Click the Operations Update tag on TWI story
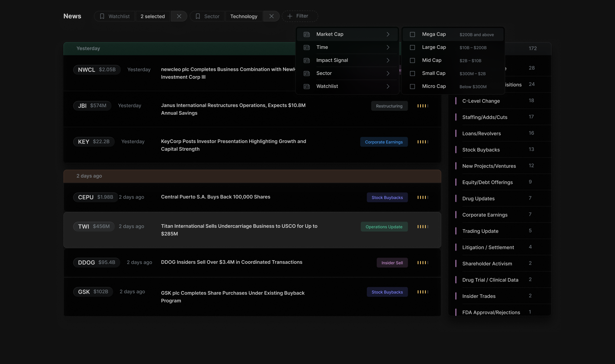This screenshot has width=615, height=364. click(384, 227)
